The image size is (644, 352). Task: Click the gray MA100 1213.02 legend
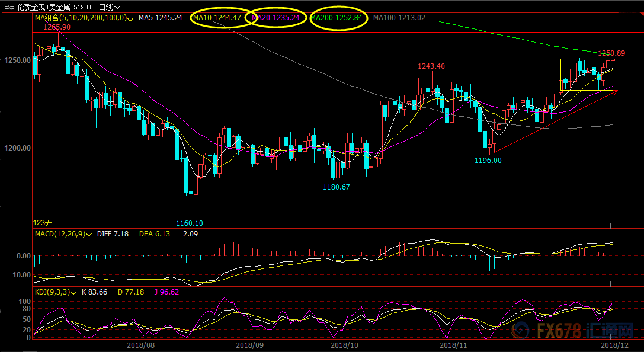[x=399, y=18]
